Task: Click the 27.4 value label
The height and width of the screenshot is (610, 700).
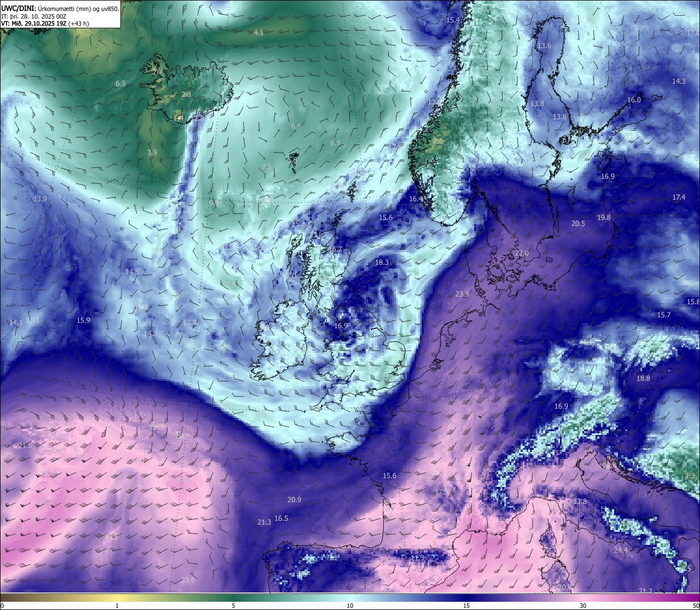Action: tap(188, 580)
